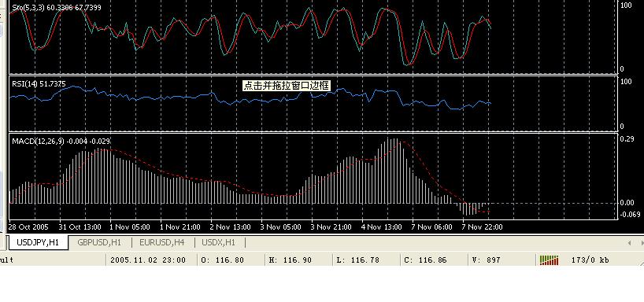Open the GBPUSD,H1 chart tab
The image size is (644, 302).
99,242
